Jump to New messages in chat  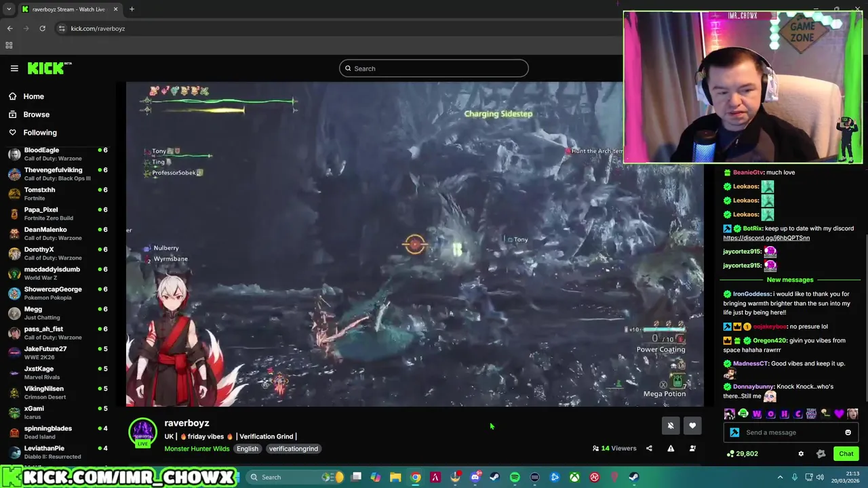pyautogui.click(x=790, y=280)
